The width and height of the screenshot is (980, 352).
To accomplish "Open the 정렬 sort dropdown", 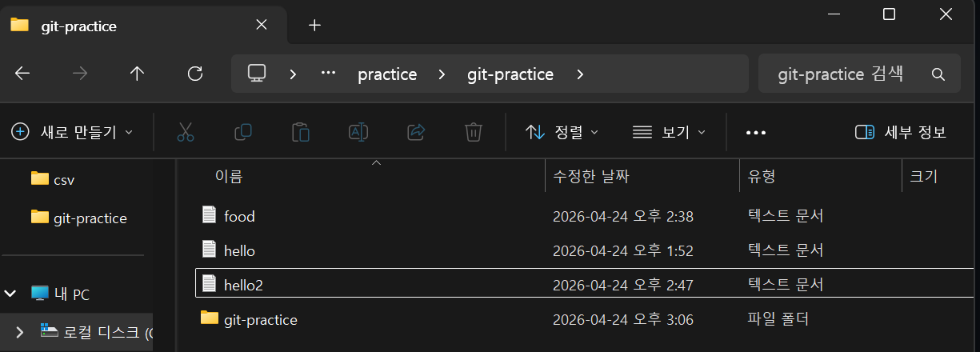I will (x=562, y=132).
